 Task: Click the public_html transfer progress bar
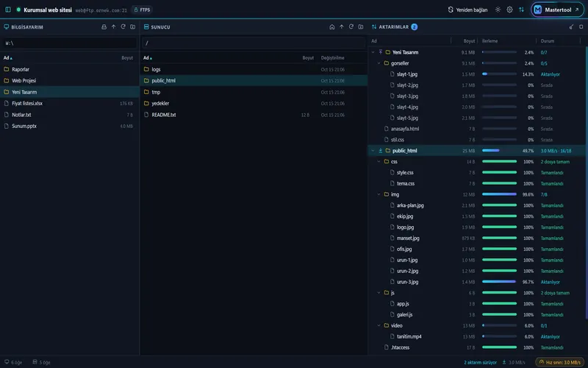[x=499, y=151]
